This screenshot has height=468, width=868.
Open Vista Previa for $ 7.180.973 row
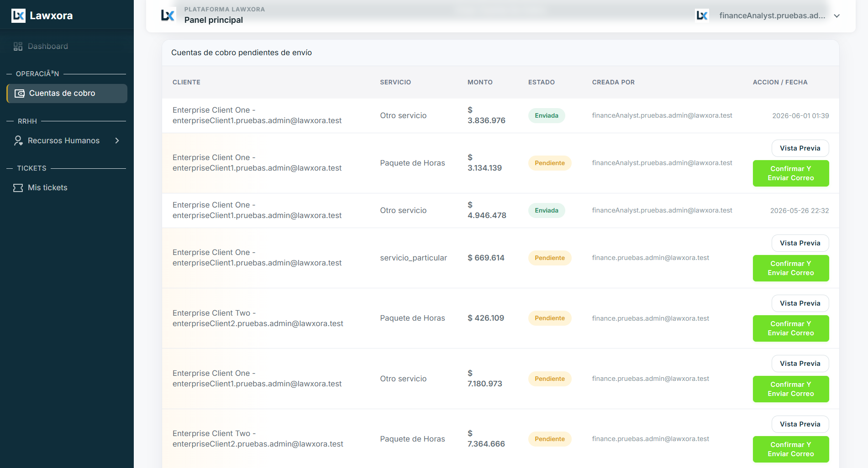[800, 364]
